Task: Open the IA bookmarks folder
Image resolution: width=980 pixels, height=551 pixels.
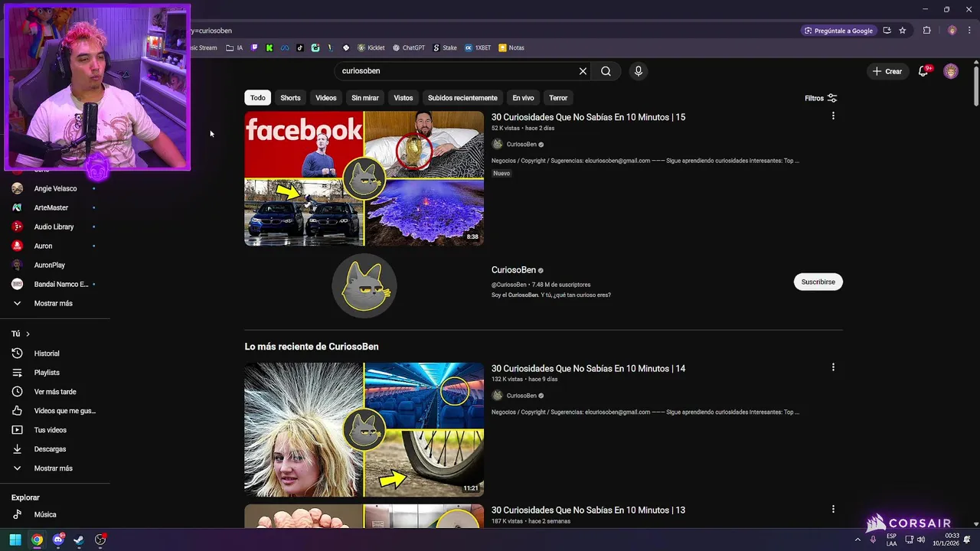Action: 234,47
